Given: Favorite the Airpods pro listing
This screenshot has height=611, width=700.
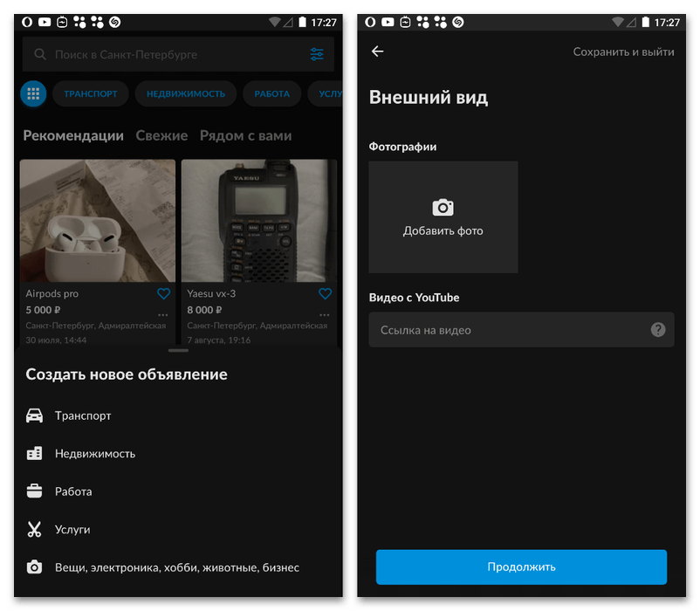Looking at the screenshot, I should click(164, 293).
